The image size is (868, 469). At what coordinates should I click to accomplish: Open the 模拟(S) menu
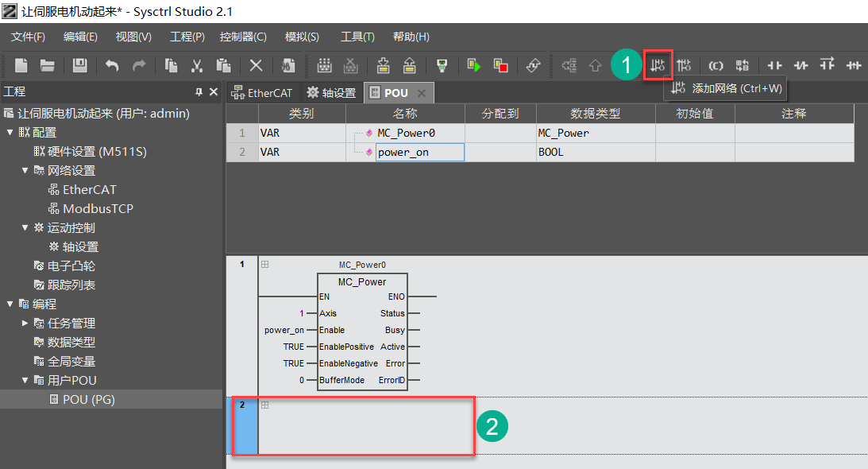pos(302,37)
